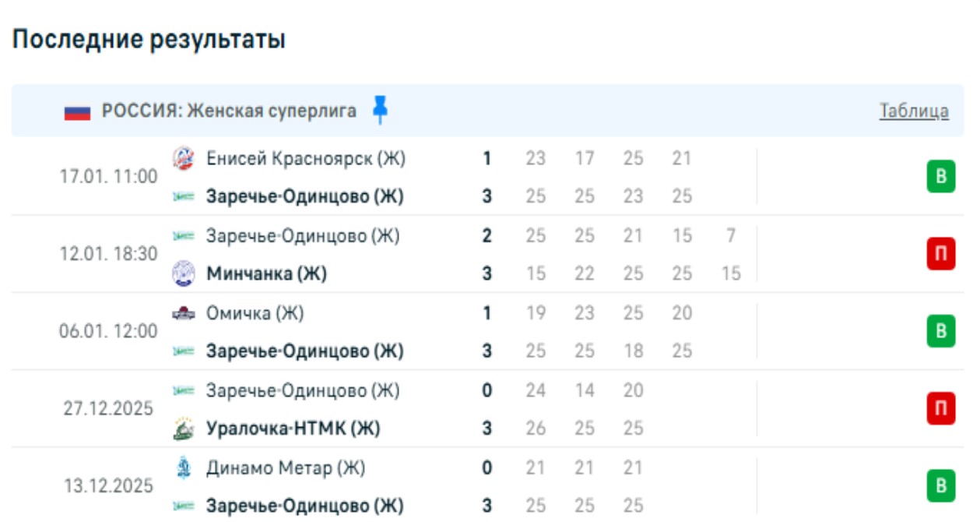Click the Последние результаты heading
980x522 pixels.
149,40
